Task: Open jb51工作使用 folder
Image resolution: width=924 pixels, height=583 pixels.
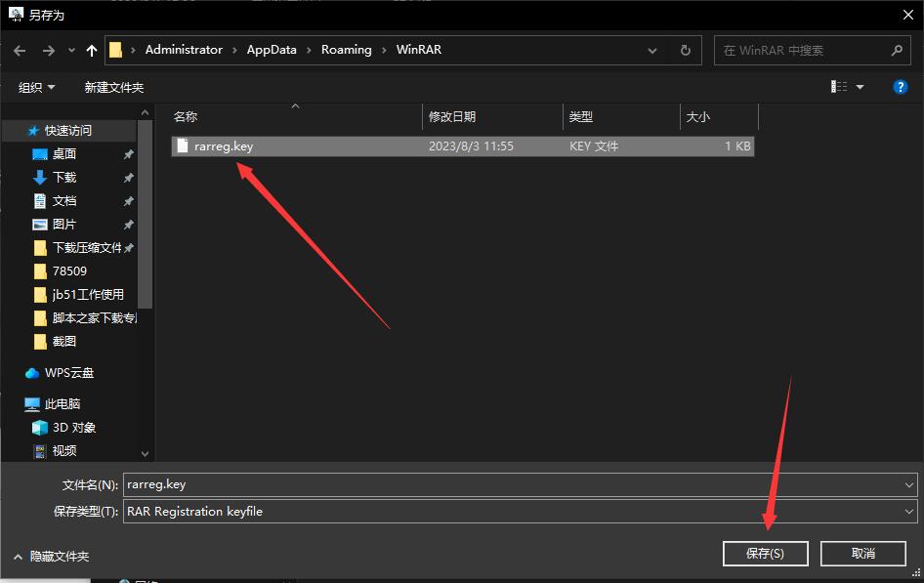Action: click(87, 295)
